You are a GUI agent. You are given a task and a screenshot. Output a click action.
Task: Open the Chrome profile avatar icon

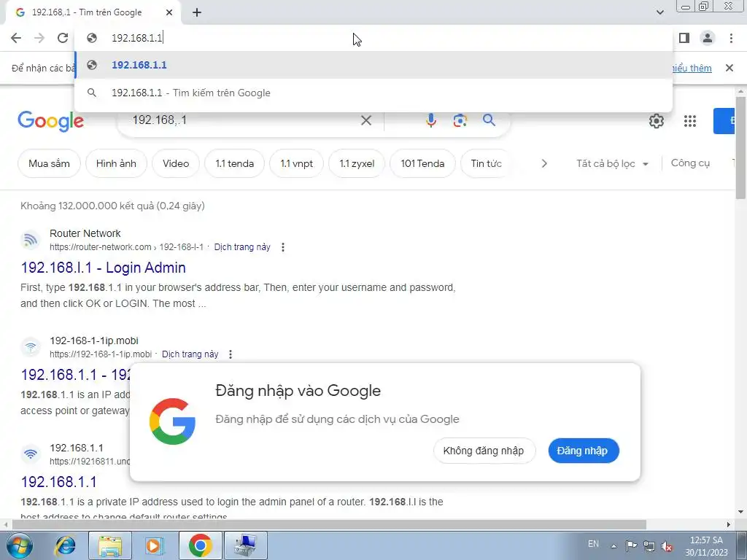[708, 38]
